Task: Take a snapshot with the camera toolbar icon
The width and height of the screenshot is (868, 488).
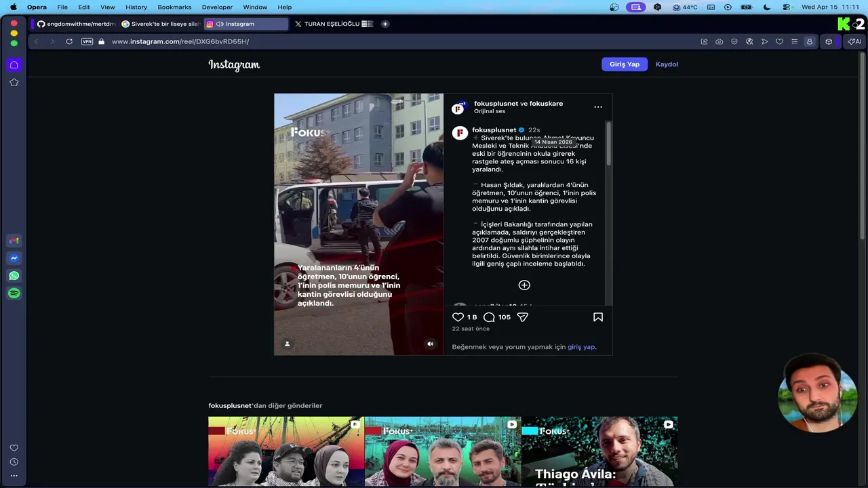Action: click(719, 41)
